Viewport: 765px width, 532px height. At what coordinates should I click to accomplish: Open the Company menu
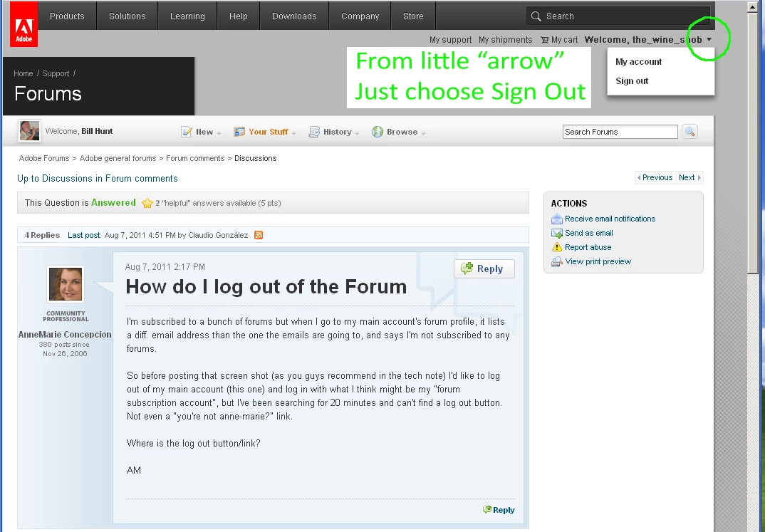360,16
